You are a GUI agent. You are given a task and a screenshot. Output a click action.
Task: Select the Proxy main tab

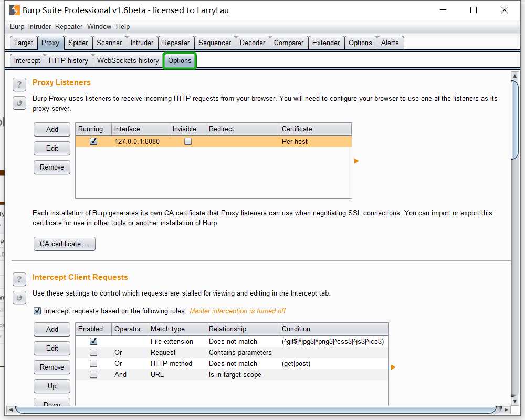coord(50,43)
